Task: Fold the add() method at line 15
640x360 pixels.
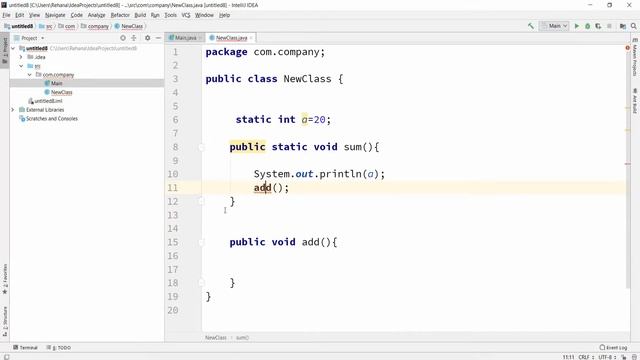Action: [x=201, y=242]
